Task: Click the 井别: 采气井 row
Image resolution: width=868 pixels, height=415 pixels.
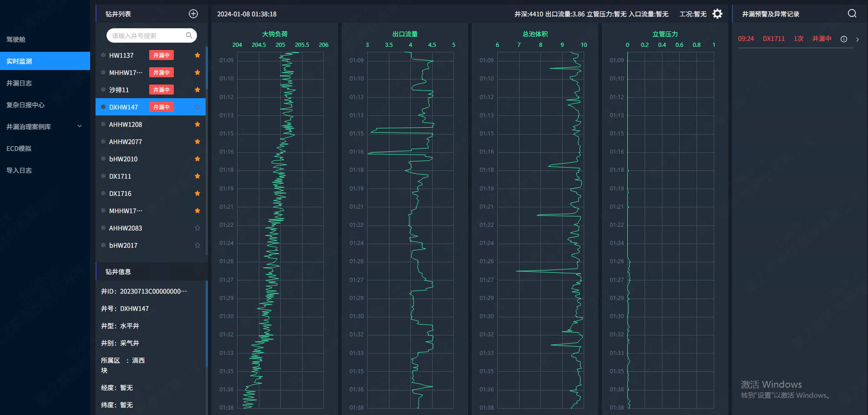Action: (x=120, y=343)
